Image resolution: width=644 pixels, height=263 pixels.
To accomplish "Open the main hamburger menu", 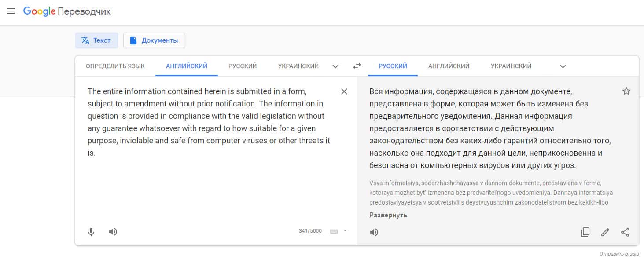I will pos(11,11).
